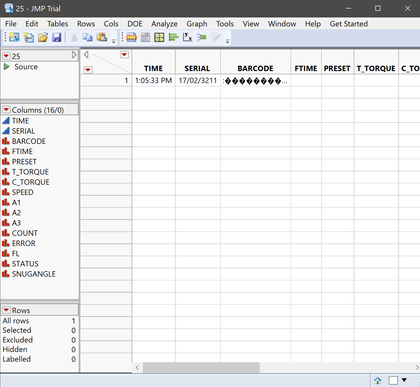Open the columns red triangle in grid corner
This screenshot has height=387, width=420.
coord(124,55)
